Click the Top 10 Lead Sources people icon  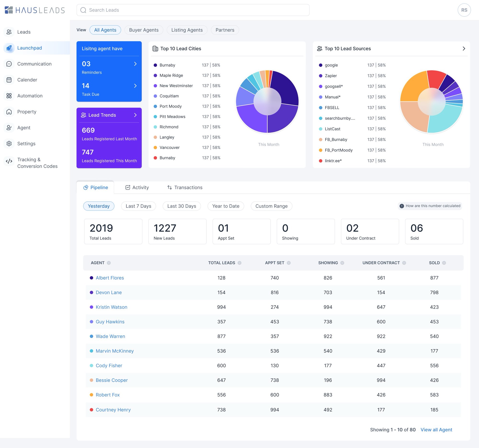(x=319, y=49)
